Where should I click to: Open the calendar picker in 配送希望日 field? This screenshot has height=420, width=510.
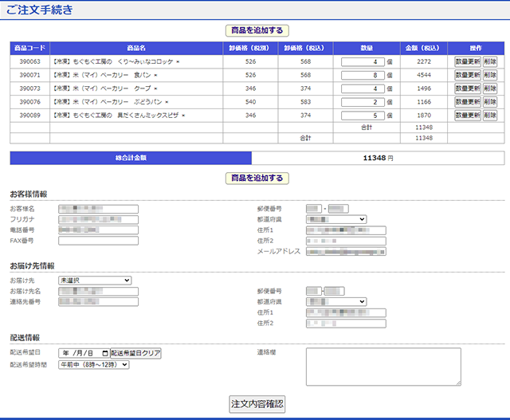[x=104, y=353]
